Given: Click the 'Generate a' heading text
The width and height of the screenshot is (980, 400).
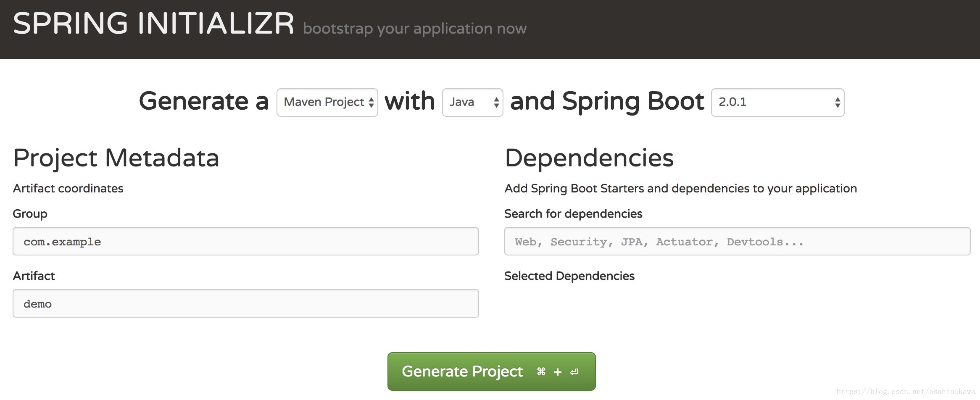Looking at the screenshot, I should click(x=204, y=101).
